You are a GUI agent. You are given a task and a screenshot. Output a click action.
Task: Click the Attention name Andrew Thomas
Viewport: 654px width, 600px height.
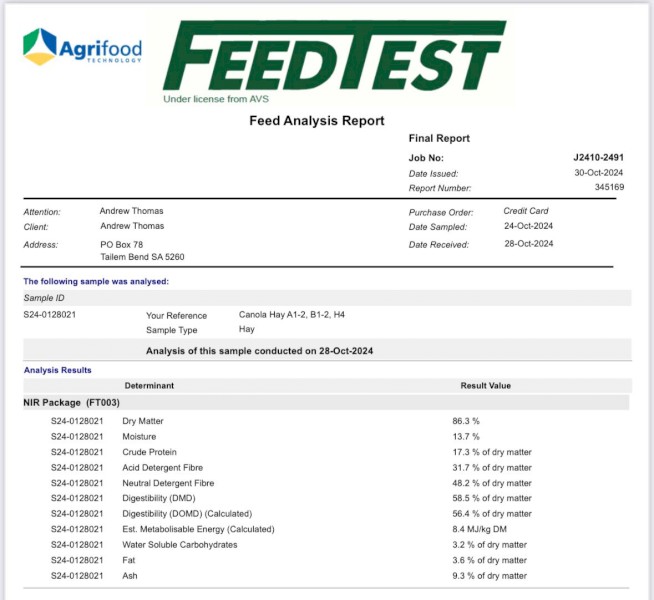point(131,211)
